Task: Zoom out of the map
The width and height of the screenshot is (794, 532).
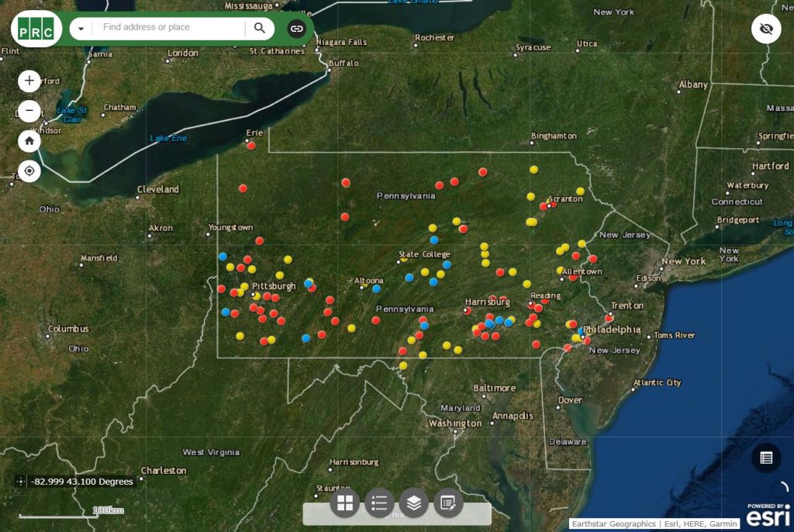Action: coord(29,111)
